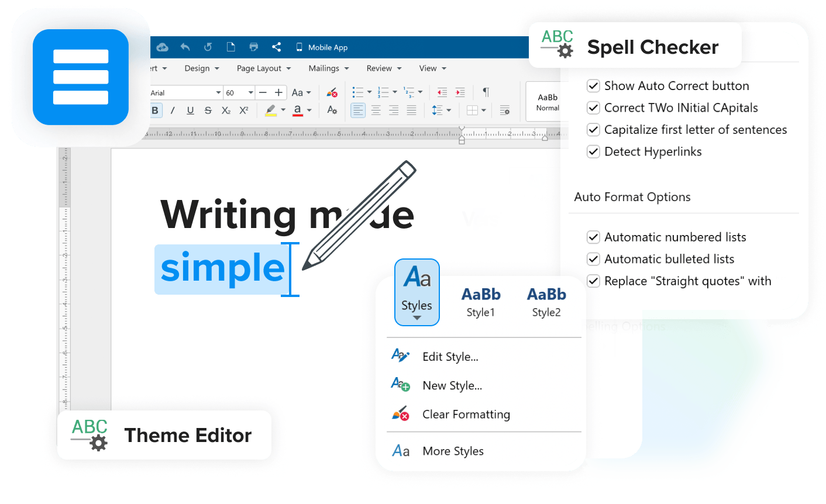Click Mobile App in the title bar

328,47
